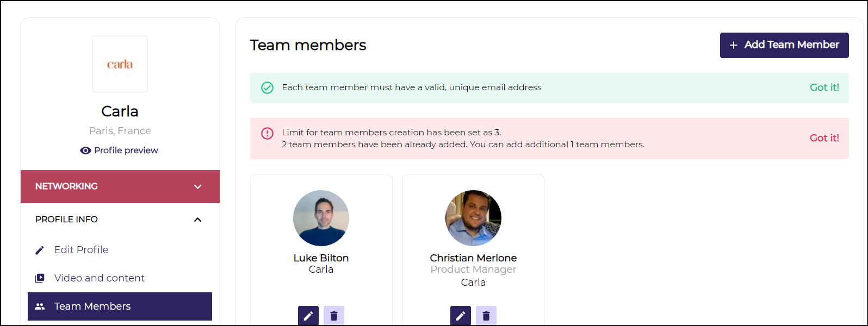Open Video and content menu item
Screen dimensions: 868x326
point(100,278)
